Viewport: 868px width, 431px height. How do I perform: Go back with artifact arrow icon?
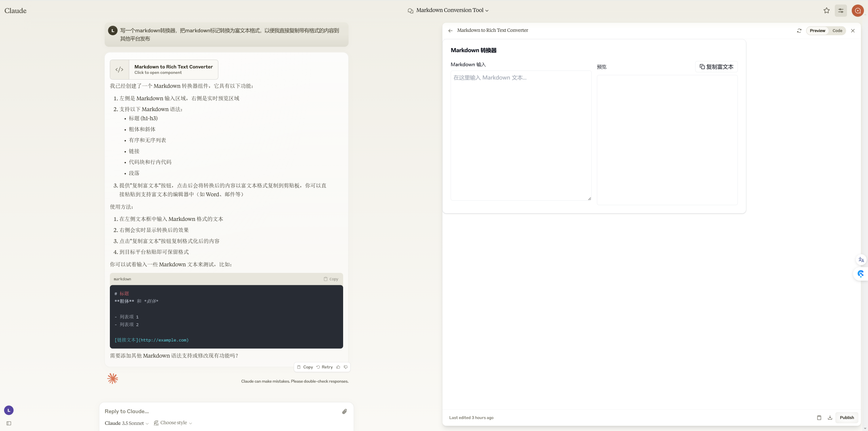[450, 30]
